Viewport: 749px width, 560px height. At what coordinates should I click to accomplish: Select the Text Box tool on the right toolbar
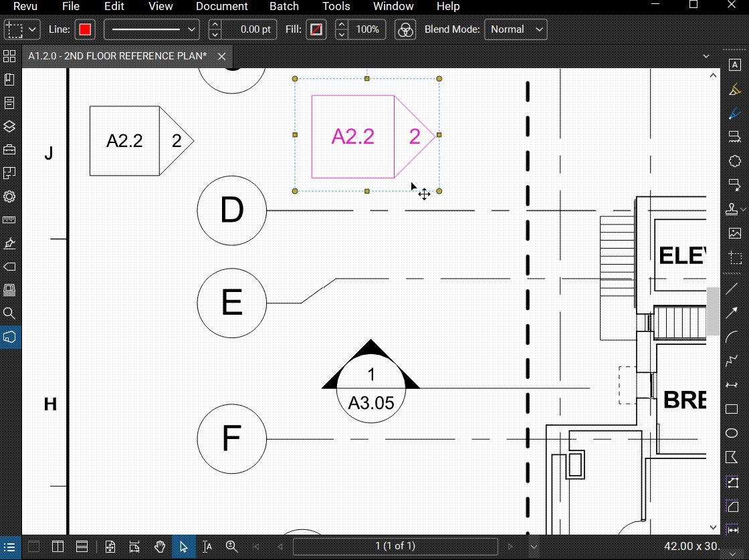point(735,64)
